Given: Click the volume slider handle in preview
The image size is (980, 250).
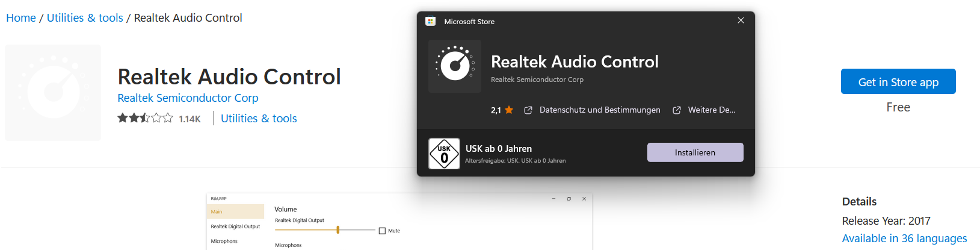Looking at the screenshot, I should click(338, 230).
